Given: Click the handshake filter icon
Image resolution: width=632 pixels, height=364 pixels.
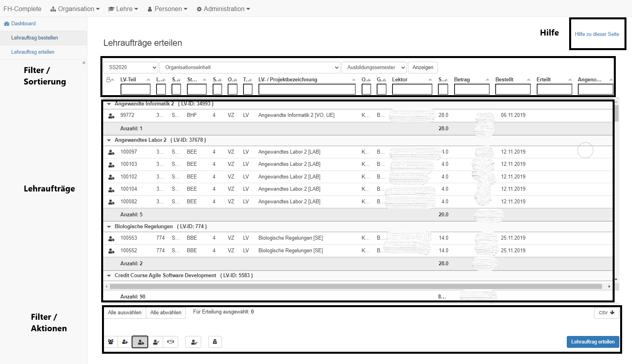Looking at the screenshot, I should click(171, 342).
